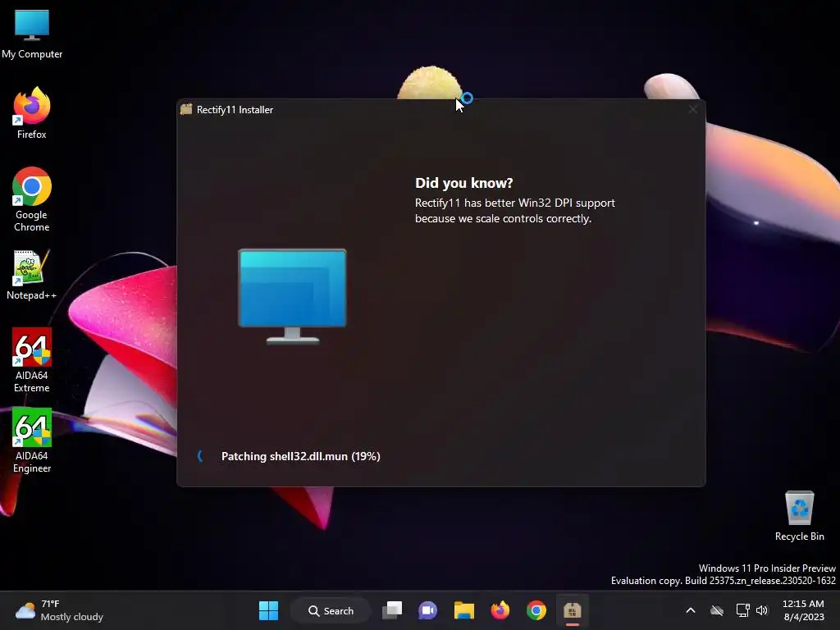Select the AIDA64 Engineer desktop shortcut

pyautogui.click(x=32, y=441)
